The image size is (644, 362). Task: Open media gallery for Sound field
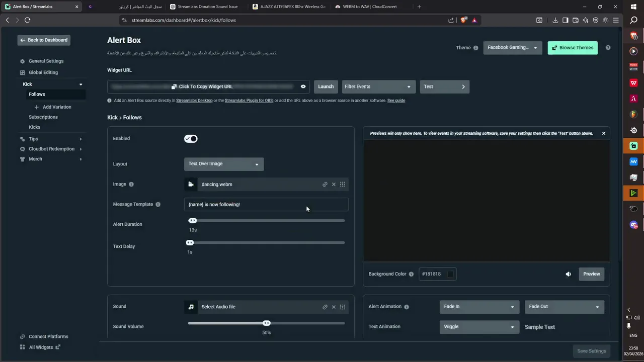point(342,307)
